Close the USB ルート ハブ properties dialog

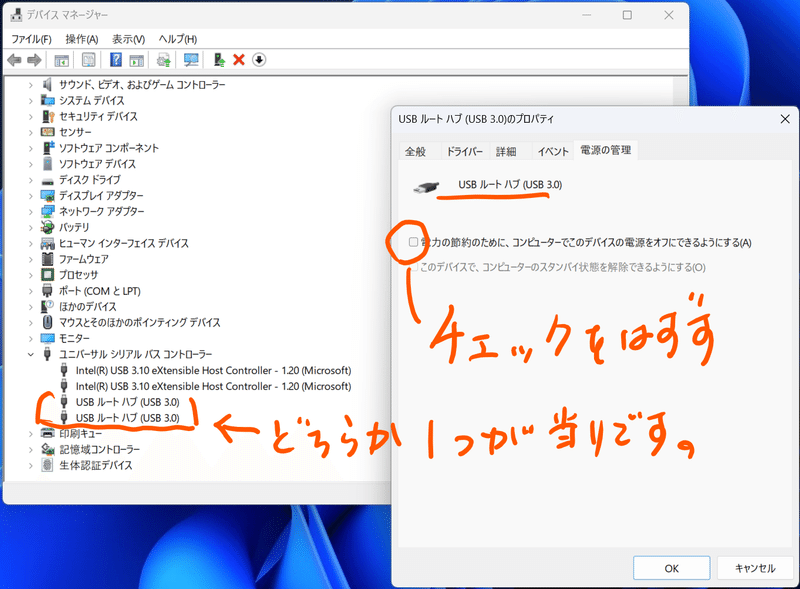click(785, 119)
